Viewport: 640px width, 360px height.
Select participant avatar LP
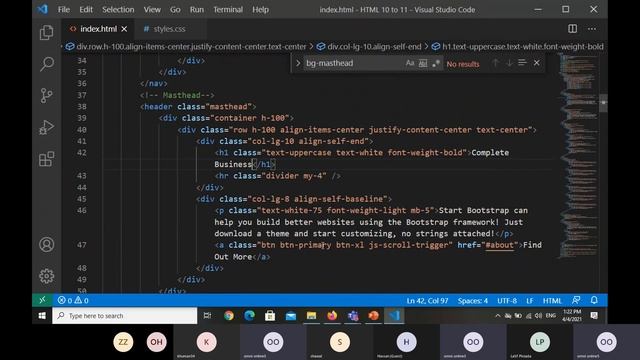(540, 342)
